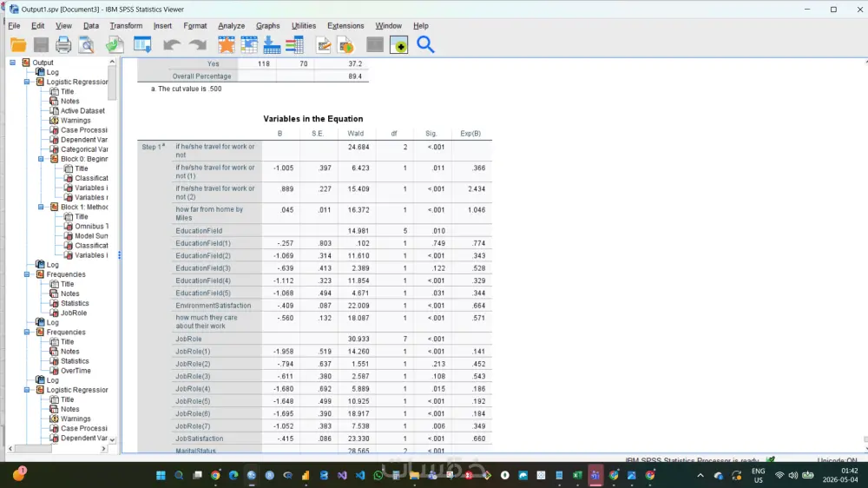Click the EducationField(2) row label
The width and height of the screenshot is (868, 488).
point(203,256)
